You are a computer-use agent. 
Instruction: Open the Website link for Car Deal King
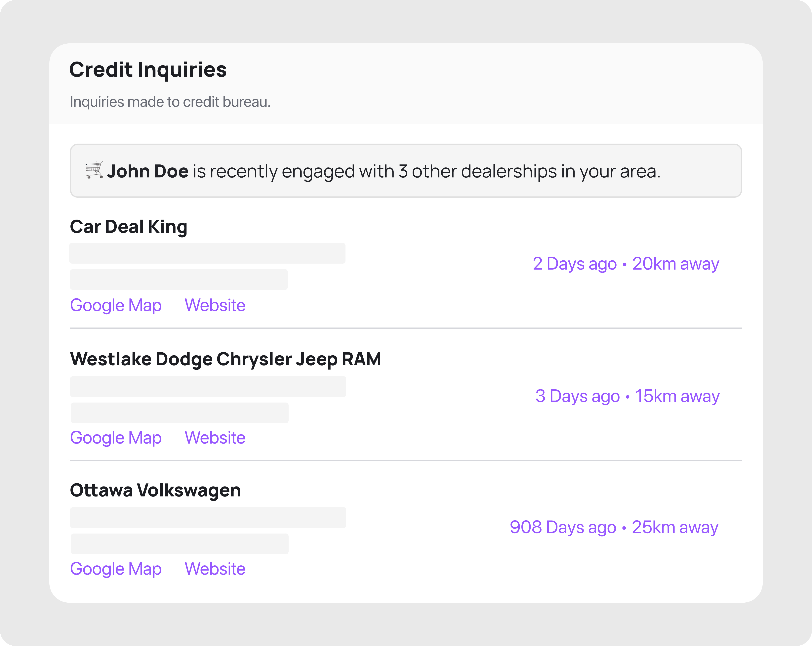(215, 305)
